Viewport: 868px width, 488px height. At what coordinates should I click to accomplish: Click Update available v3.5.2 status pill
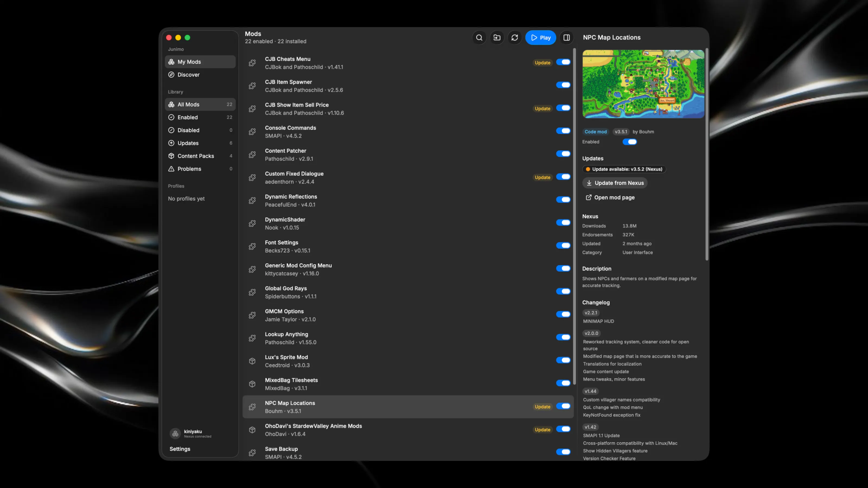pos(624,169)
